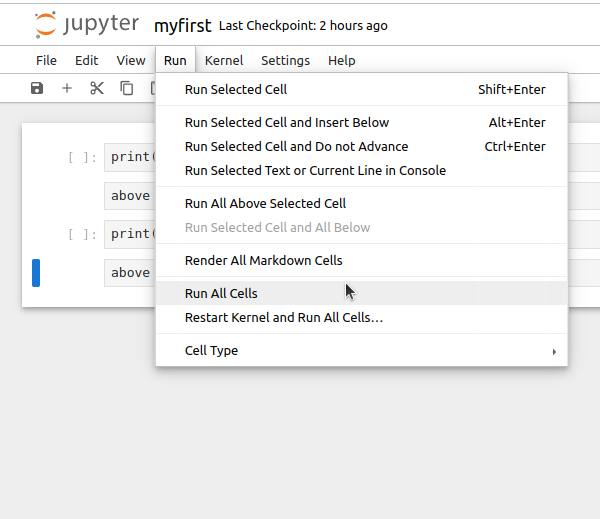Click the copy cell icon
Image resolution: width=600 pixels, height=519 pixels.
(x=127, y=88)
